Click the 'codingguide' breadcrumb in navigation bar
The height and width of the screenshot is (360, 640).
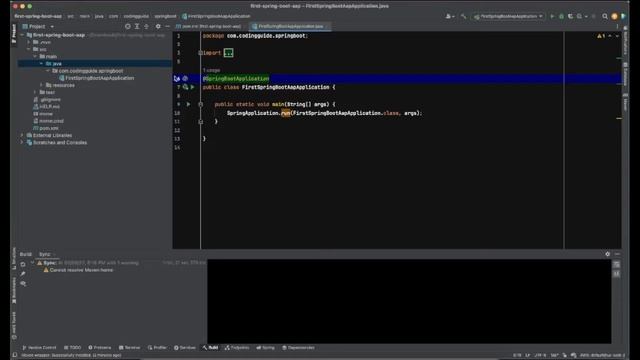[136, 16]
